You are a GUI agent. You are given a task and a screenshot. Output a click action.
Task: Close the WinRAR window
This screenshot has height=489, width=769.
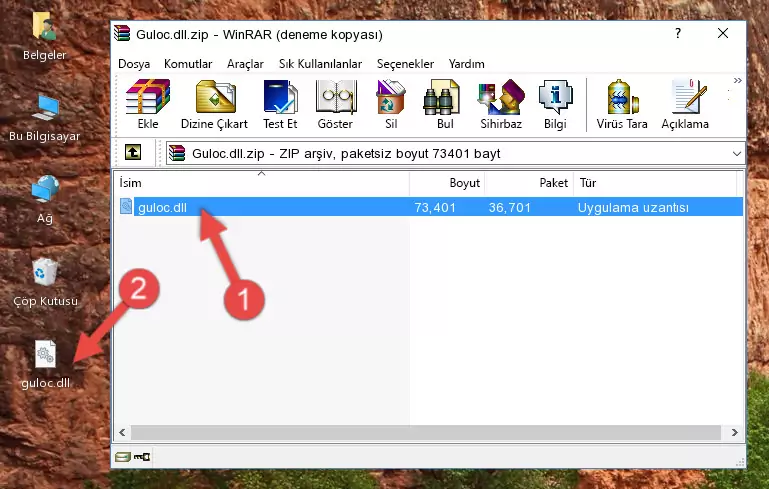coord(722,33)
